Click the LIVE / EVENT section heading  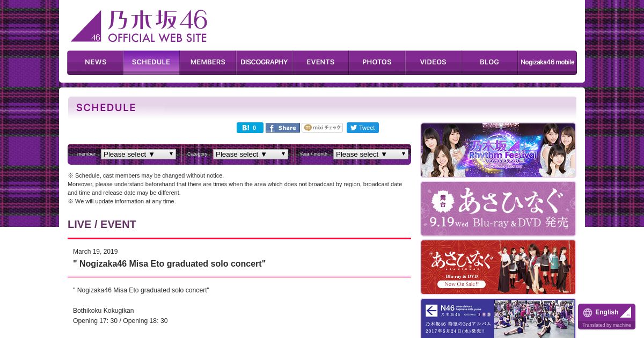tap(102, 224)
